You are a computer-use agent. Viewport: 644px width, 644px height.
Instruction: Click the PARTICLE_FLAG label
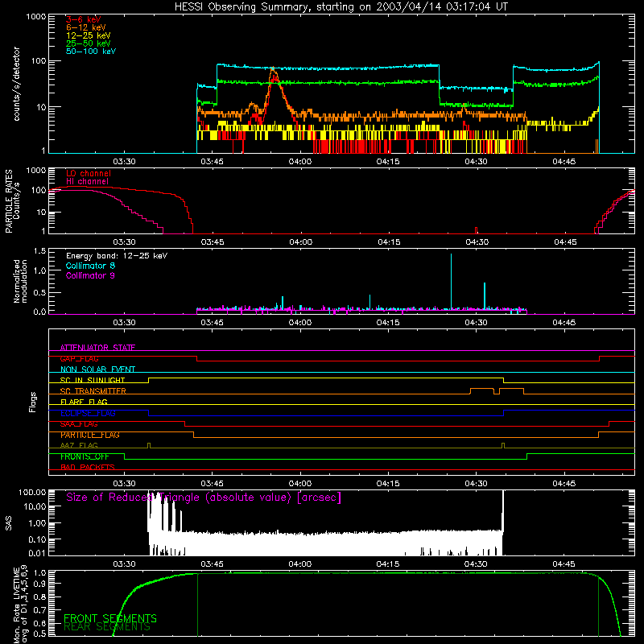tap(90, 435)
